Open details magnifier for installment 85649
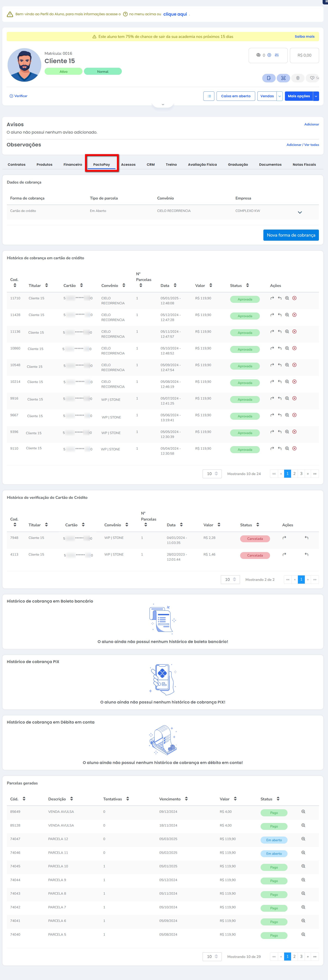Screen dimensions: 328x980 (x=303, y=812)
